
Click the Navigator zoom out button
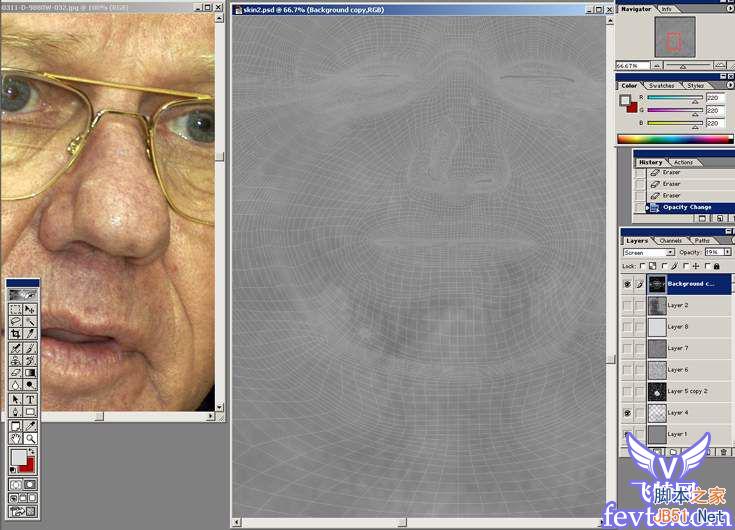[658, 66]
